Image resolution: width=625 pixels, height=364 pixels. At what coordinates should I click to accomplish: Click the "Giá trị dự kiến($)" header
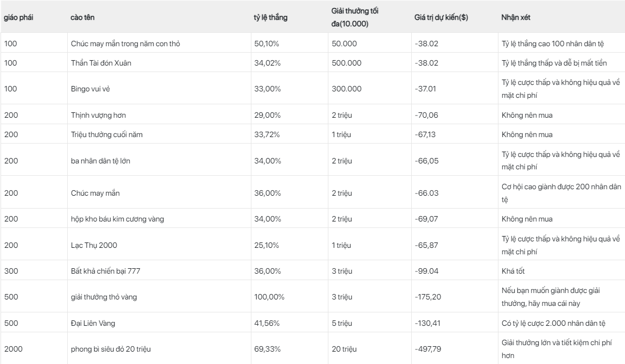(441, 18)
